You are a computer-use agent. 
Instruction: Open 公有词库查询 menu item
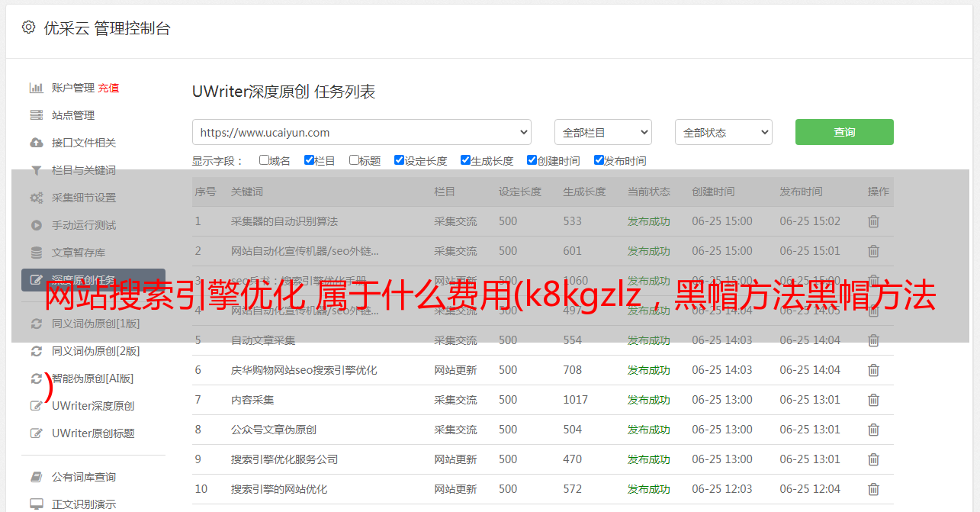84,477
